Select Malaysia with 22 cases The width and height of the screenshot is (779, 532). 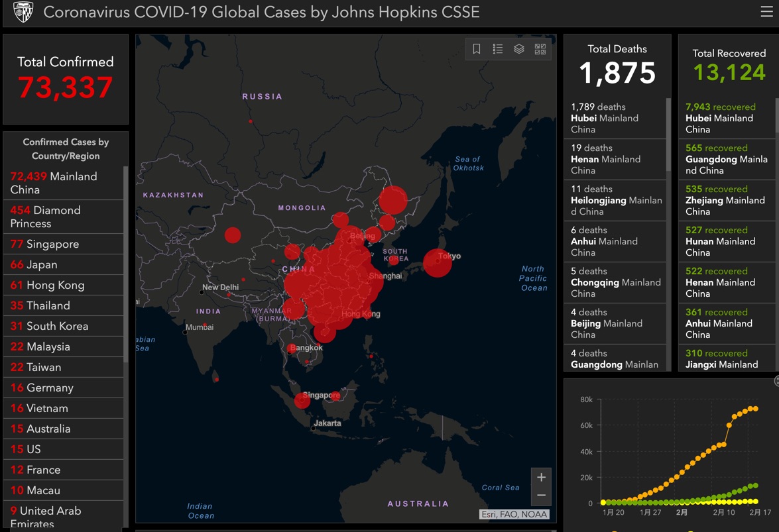[x=63, y=347]
